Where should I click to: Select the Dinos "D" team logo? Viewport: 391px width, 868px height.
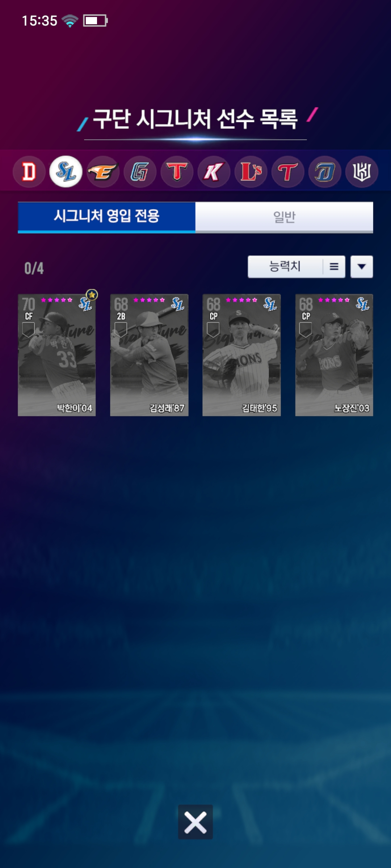pyautogui.click(x=325, y=171)
